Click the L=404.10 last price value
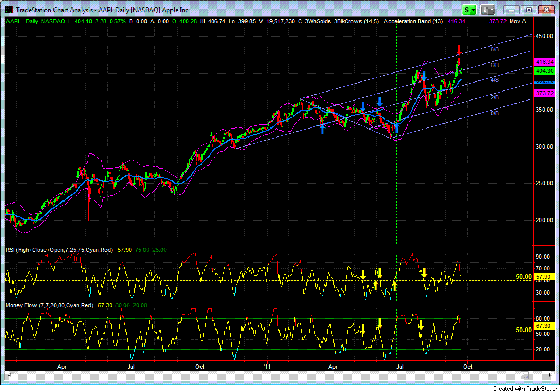 (80, 21)
